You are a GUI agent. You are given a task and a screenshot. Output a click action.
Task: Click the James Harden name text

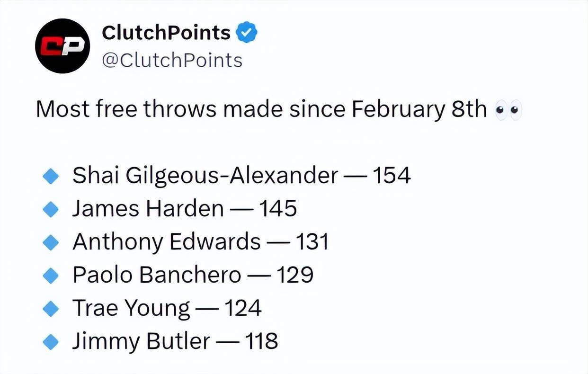(148, 209)
